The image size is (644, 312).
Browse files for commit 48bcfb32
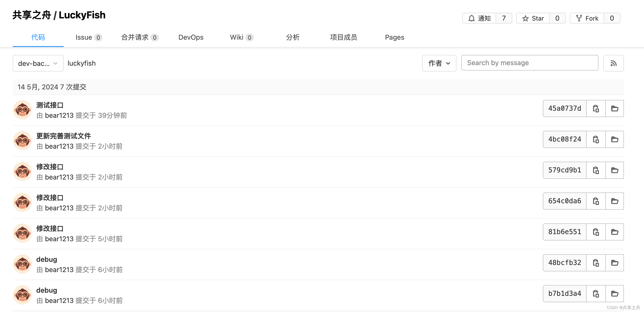click(615, 263)
